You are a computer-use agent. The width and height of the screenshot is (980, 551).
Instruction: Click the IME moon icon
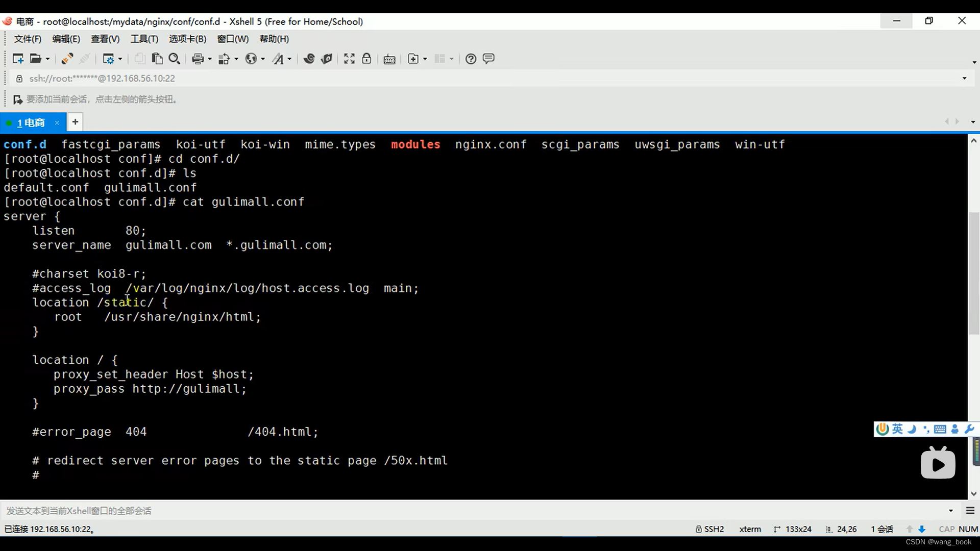point(912,430)
